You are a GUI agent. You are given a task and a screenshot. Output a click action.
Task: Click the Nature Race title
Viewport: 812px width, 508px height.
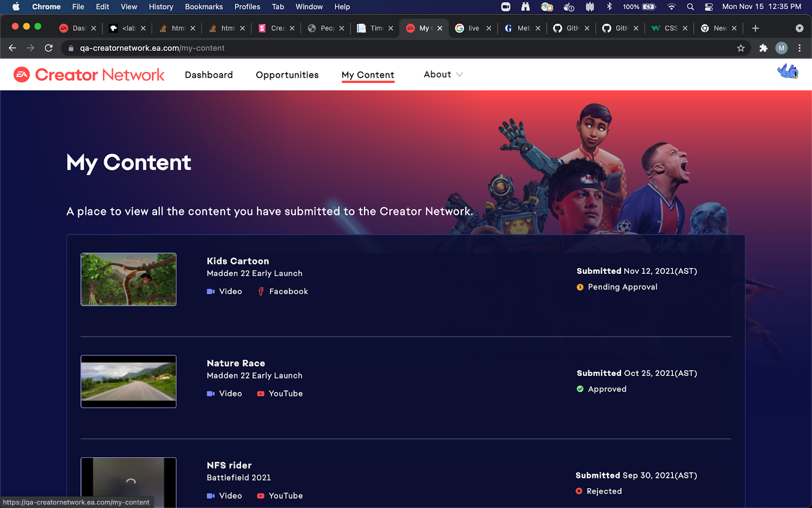click(236, 363)
